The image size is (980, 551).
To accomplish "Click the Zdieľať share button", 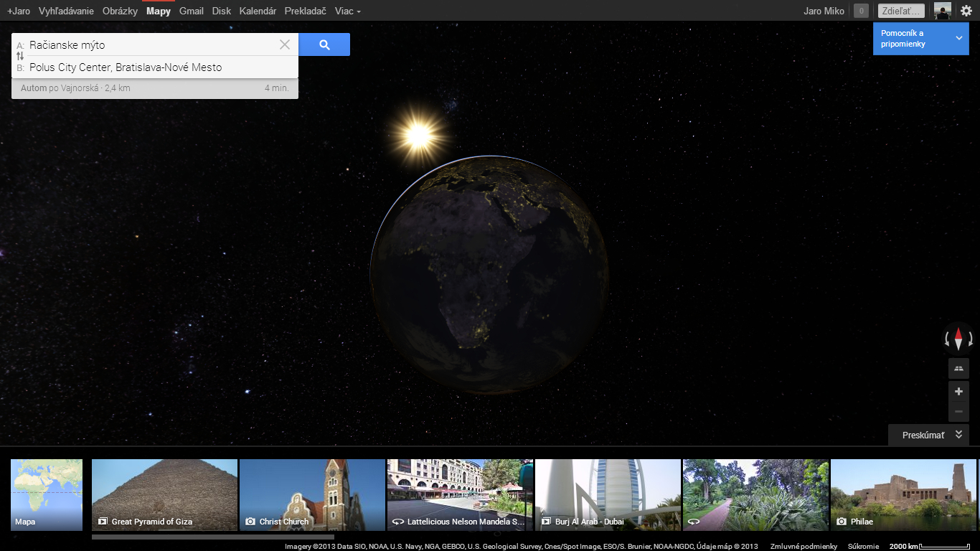I will click(901, 11).
